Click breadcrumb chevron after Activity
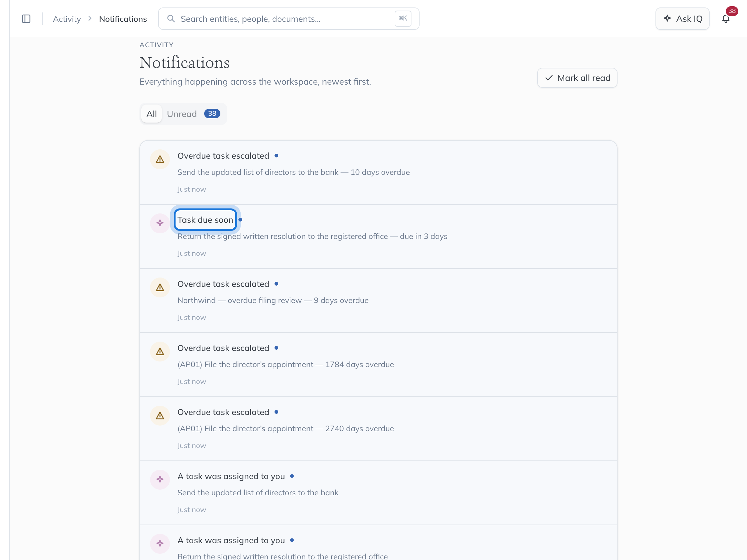This screenshot has width=747, height=560. (90, 19)
